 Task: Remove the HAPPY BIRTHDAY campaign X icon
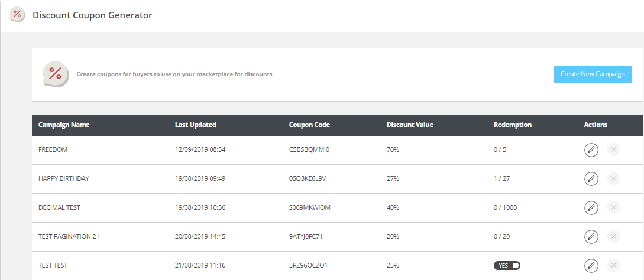point(614,178)
